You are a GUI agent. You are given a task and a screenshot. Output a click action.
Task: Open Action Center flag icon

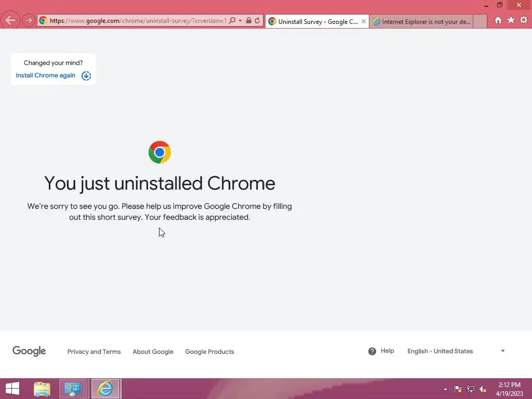458,389
